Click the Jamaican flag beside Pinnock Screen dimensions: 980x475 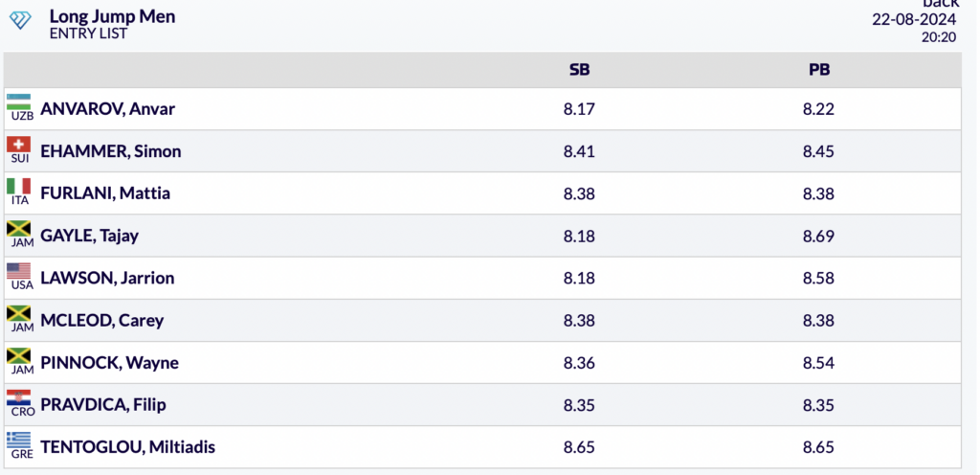click(19, 355)
